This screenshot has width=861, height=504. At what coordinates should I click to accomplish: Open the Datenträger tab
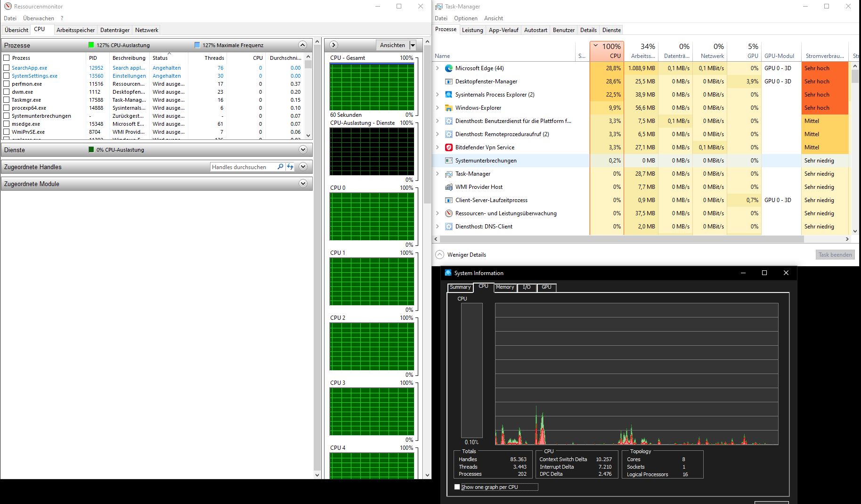pos(115,30)
